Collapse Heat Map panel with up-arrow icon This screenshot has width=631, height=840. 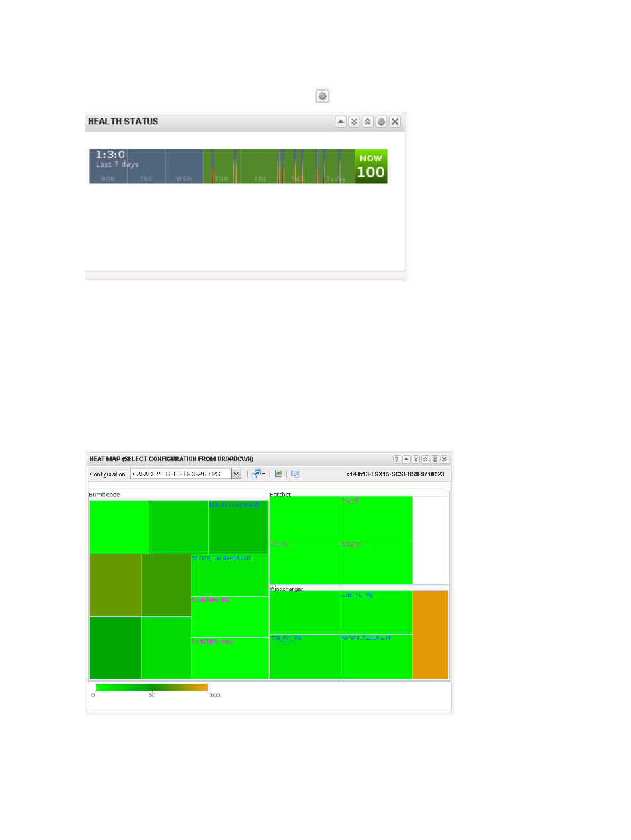(x=406, y=459)
